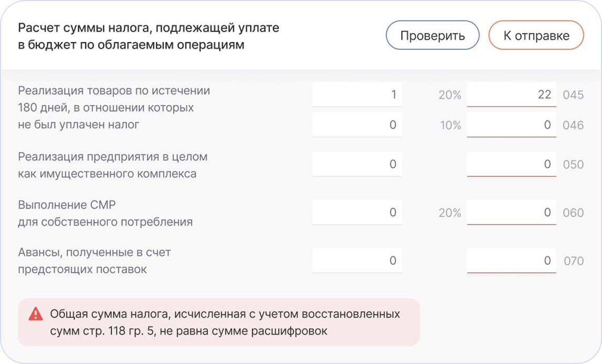This screenshot has width=602, height=364.
Task: Click the К отправке button
Action: coord(536,35)
